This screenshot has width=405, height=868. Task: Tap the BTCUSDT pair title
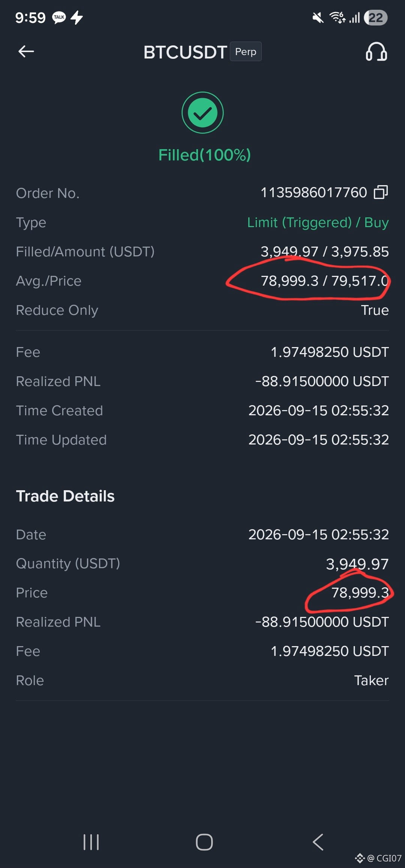coord(185,52)
